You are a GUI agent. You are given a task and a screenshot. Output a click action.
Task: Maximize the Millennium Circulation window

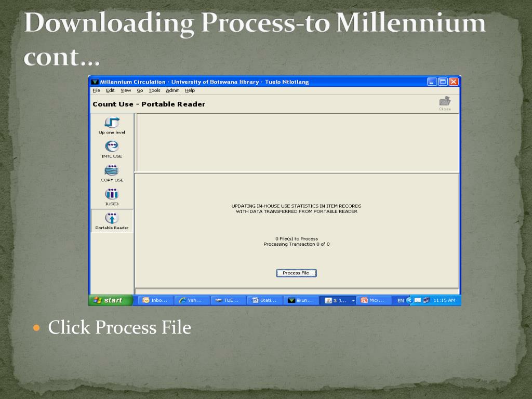[x=443, y=82]
